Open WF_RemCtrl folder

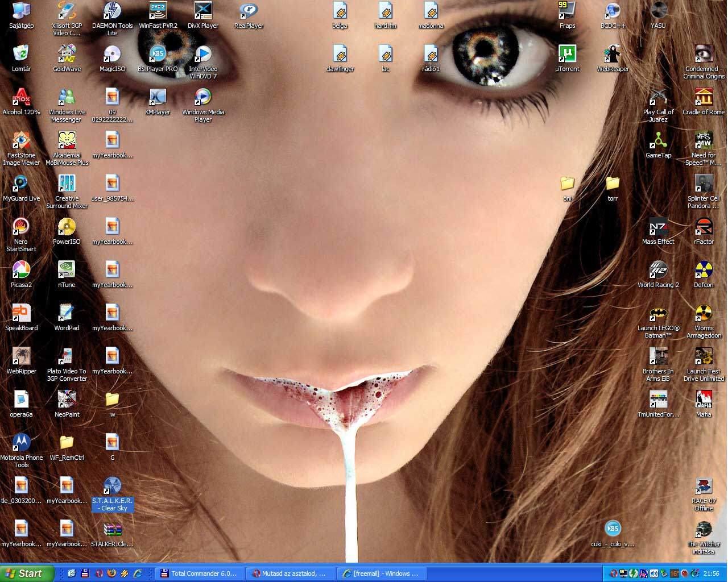pyautogui.click(x=67, y=447)
